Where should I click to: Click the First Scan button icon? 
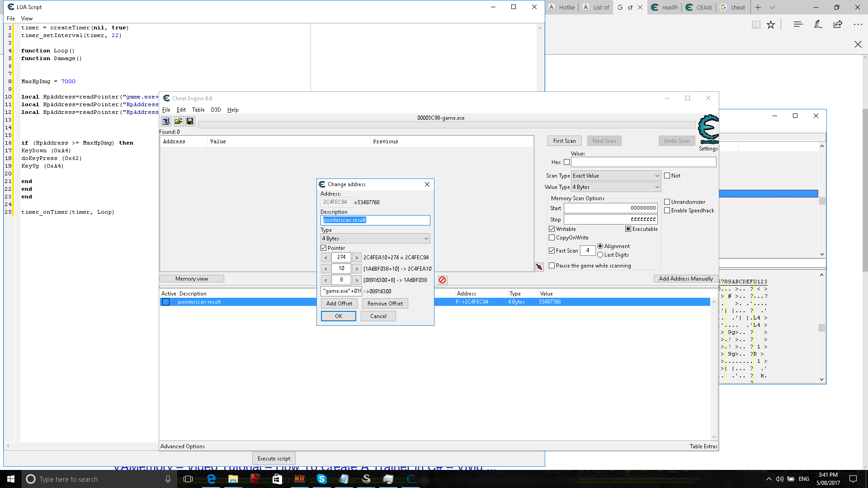564,141
